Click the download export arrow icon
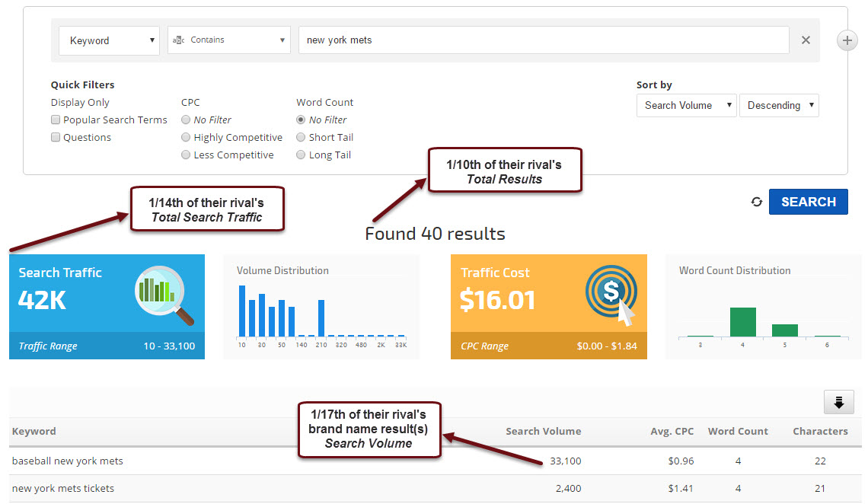 pyautogui.click(x=838, y=403)
